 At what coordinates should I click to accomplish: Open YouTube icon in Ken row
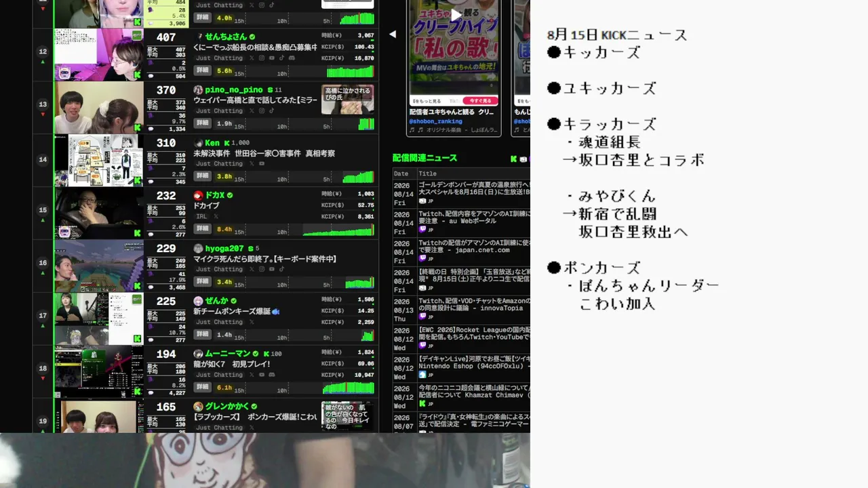pos(262,164)
